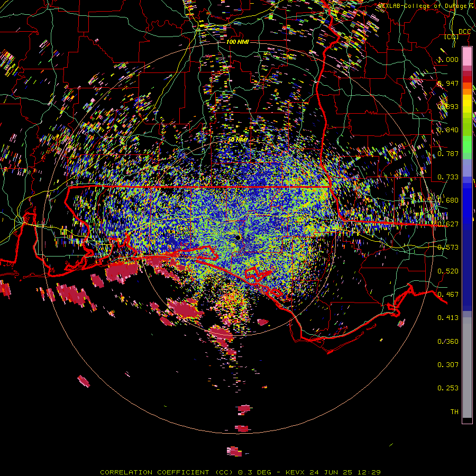Click the [CC] unit label
The image size is (476, 476).
coord(452,37)
